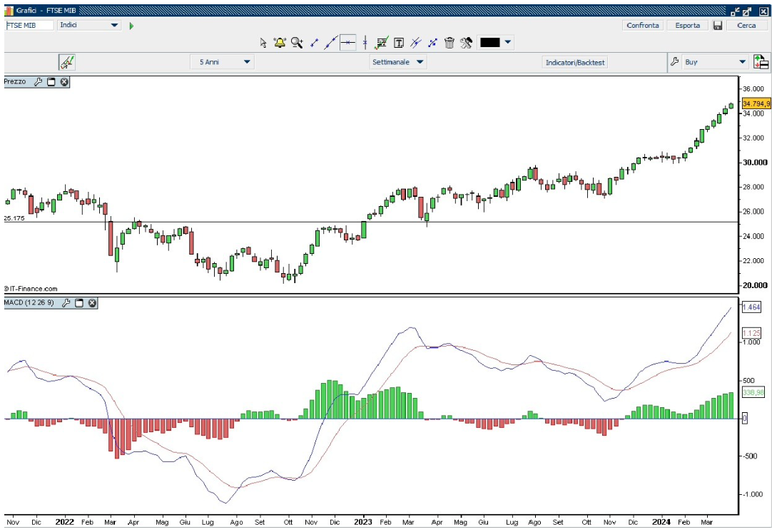
Task: Activate the magnifier zoom tool
Action: [x=297, y=43]
